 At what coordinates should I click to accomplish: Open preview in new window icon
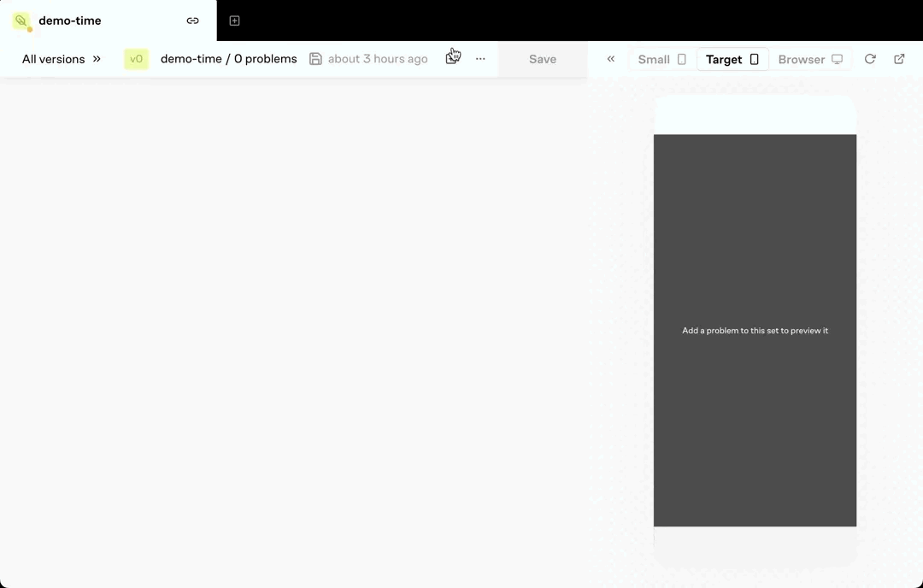pyautogui.click(x=899, y=59)
